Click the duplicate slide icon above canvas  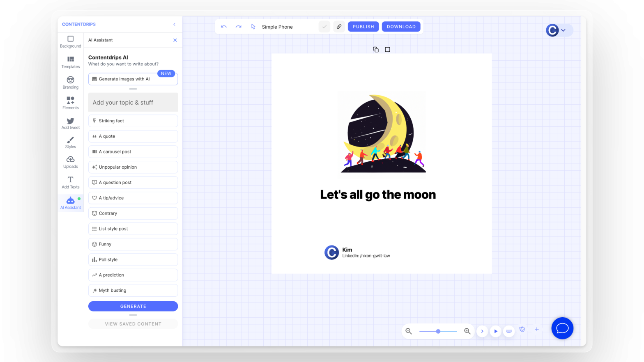[x=375, y=50]
